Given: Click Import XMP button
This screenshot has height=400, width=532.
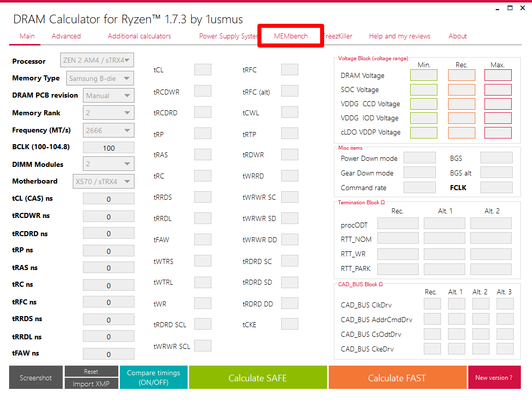Looking at the screenshot, I should click(x=91, y=383).
